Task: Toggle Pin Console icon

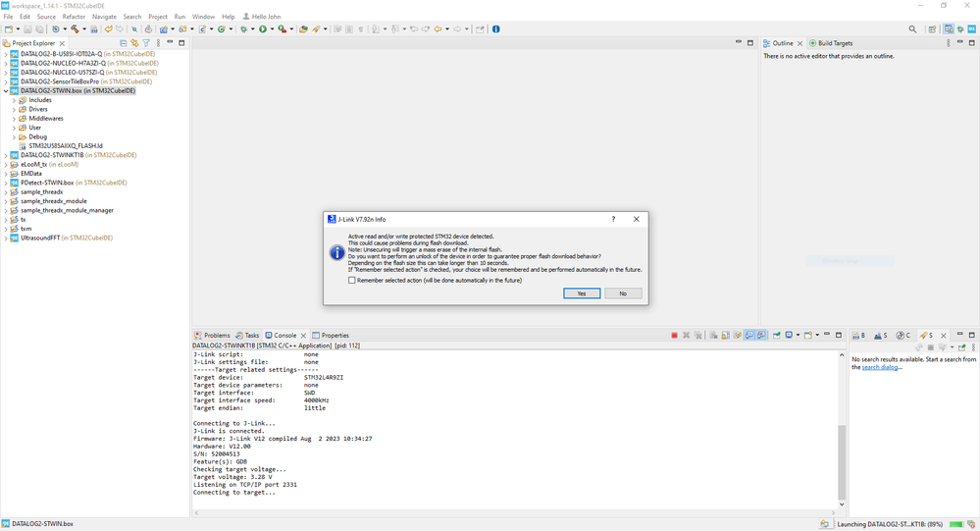Action: (x=776, y=336)
